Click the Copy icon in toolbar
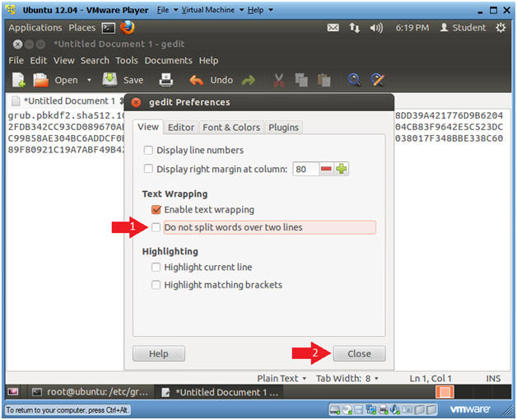 (301, 80)
